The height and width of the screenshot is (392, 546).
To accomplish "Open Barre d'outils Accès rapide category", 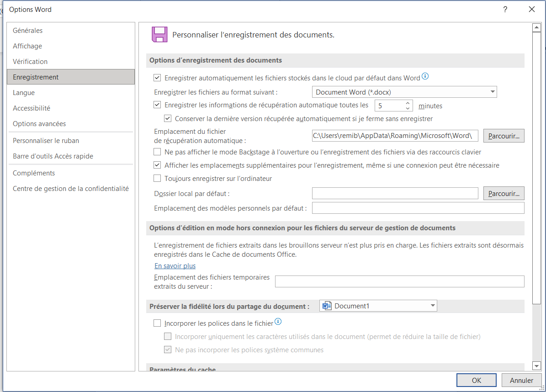I will coord(71,156).
